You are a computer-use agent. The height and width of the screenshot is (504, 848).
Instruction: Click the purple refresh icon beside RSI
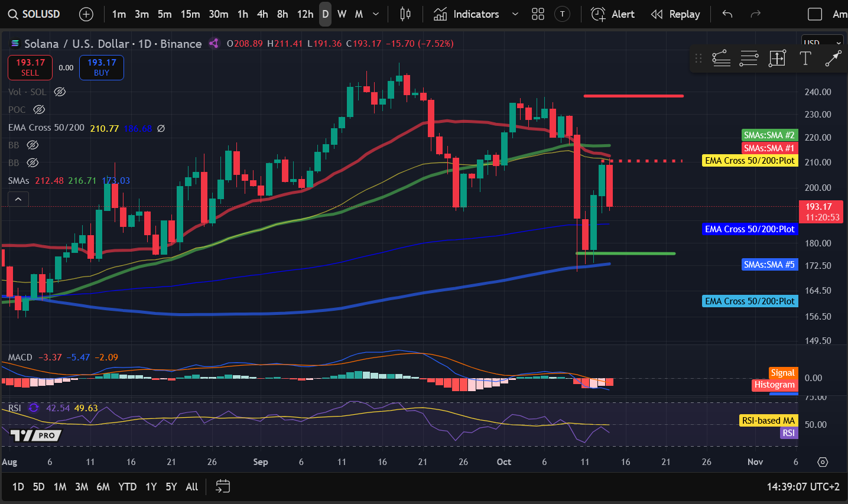[34, 408]
